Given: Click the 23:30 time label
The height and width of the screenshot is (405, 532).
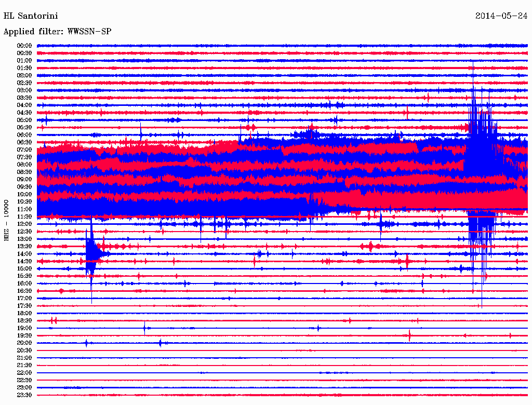Looking at the screenshot, I should 24,395.
